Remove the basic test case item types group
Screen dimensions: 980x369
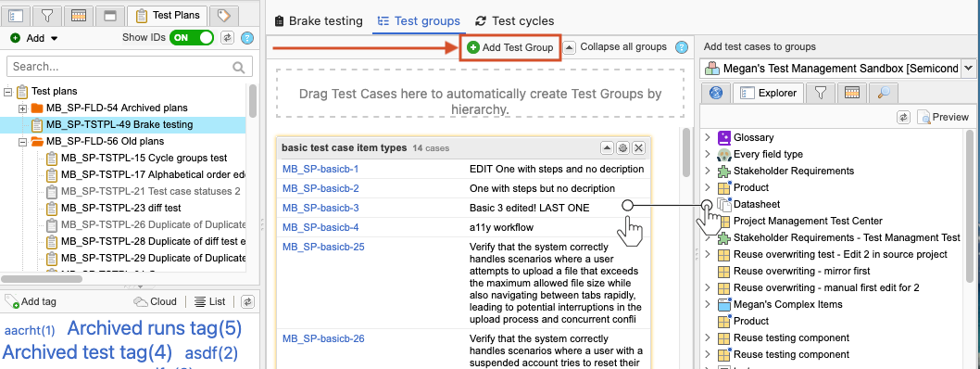pos(638,148)
